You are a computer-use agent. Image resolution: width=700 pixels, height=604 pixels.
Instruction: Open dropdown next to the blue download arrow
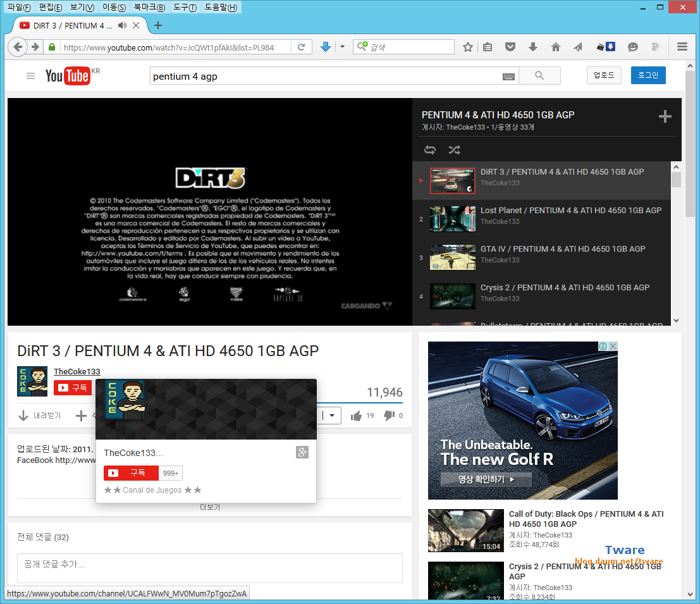coord(342,46)
